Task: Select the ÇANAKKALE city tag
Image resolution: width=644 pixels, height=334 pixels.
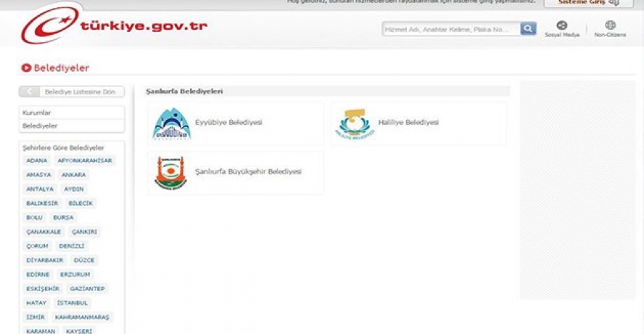Action: [44, 232]
